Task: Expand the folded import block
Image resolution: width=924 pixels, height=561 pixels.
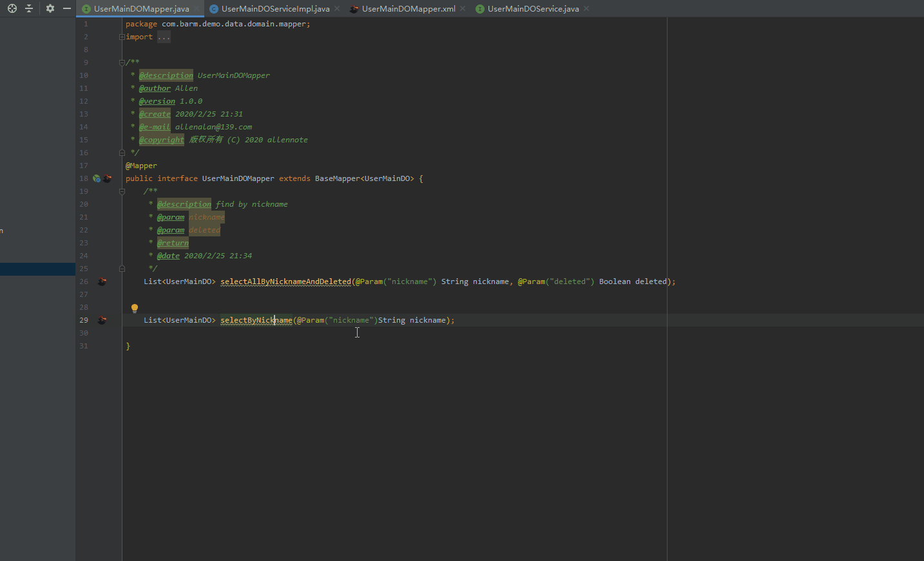Action: click(122, 37)
